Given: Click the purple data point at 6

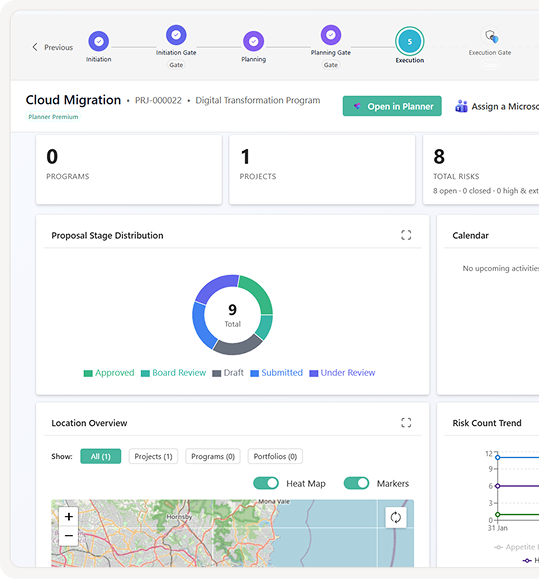Looking at the screenshot, I should pos(498,486).
